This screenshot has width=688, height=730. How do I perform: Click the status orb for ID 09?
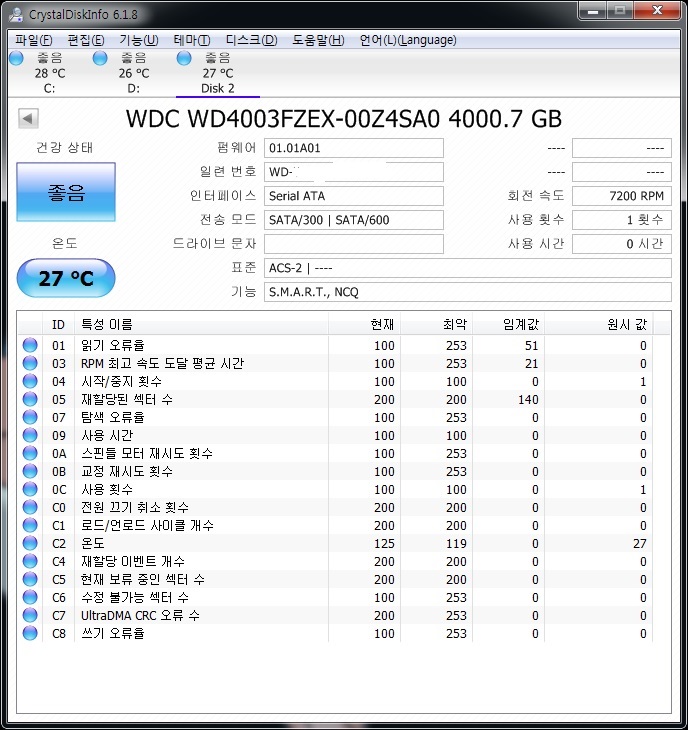pyautogui.click(x=30, y=435)
